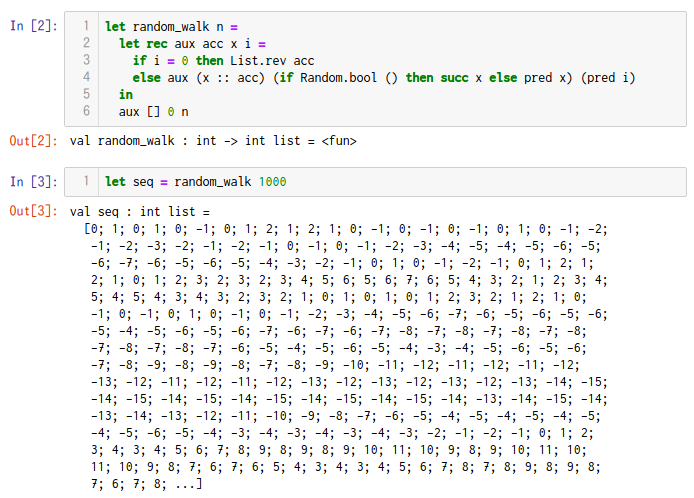Click output 'val random_walk : int -> int list = <fun>'

tap(213, 141)
